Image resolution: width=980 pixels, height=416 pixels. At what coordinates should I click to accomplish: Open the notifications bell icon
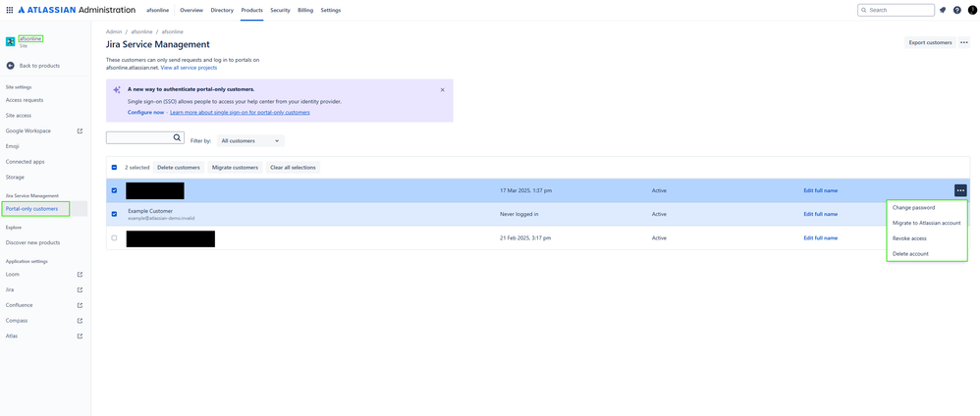pyautogui.click(x=943, y=10)
